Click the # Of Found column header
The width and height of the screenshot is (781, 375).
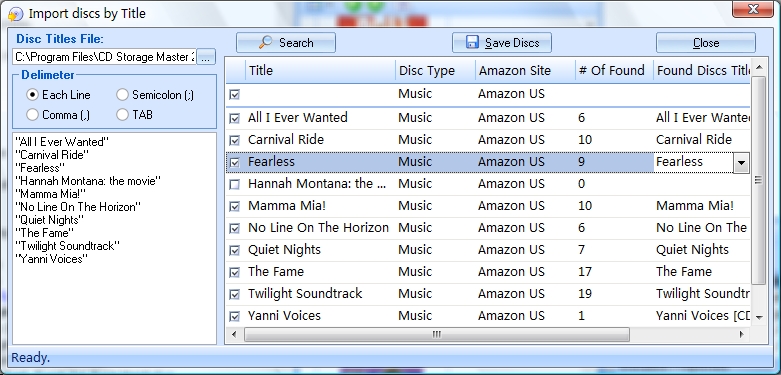click(614, 71)
